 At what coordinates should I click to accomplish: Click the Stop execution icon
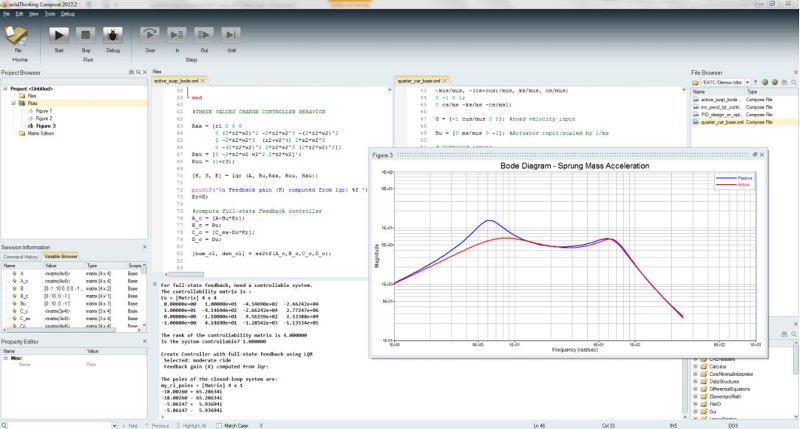tap(87, 33)
